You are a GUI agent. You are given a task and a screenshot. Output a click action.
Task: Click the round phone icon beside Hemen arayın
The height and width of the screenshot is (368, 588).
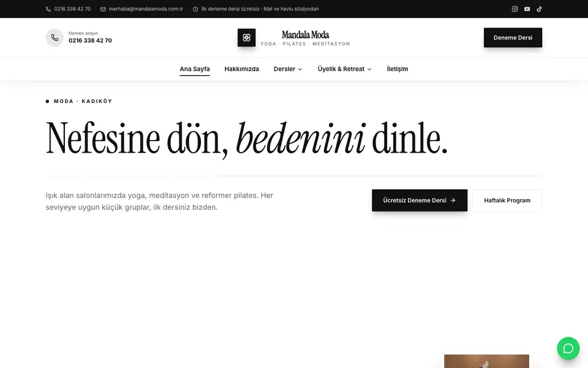(x=55, y=37)
